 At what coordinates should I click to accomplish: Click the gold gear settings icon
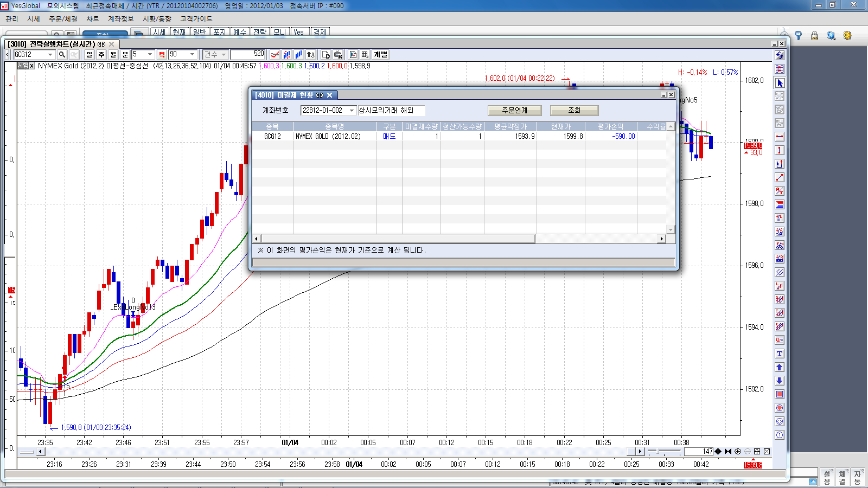(x=847, y=36)
